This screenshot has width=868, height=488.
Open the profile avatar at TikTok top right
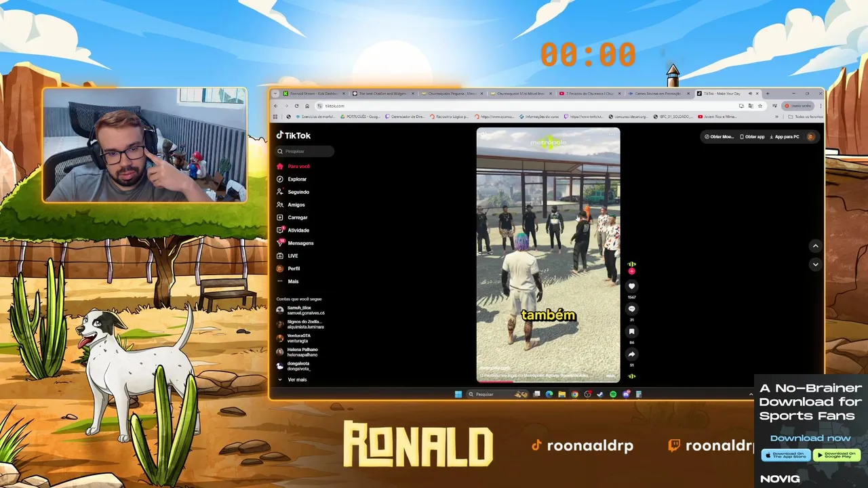(x=810, y=136)
